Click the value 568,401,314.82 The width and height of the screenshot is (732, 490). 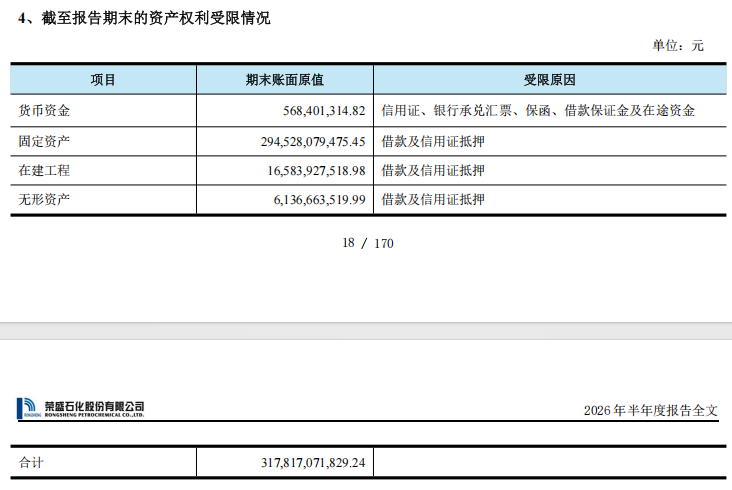324,111
